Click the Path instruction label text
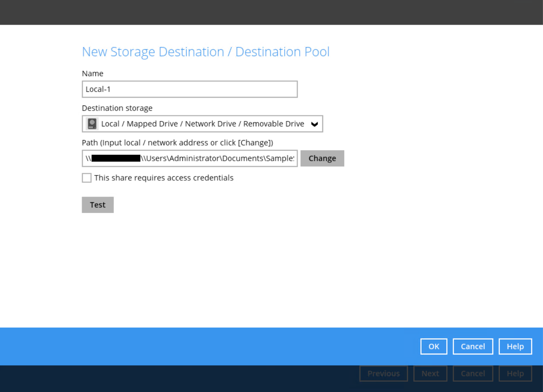This screenshot has height=392, width=543. pos(177,143)
